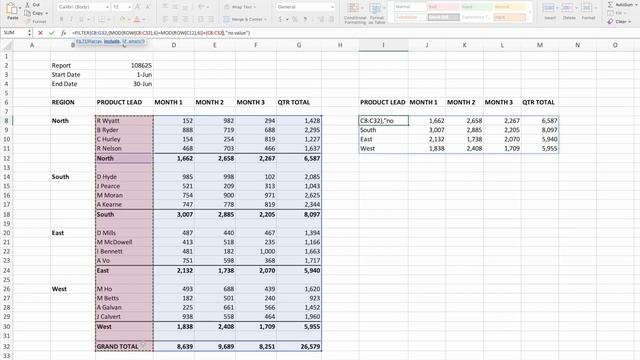The image size is (640, 360).
Task: Open Format as Table
Action: 376,13
